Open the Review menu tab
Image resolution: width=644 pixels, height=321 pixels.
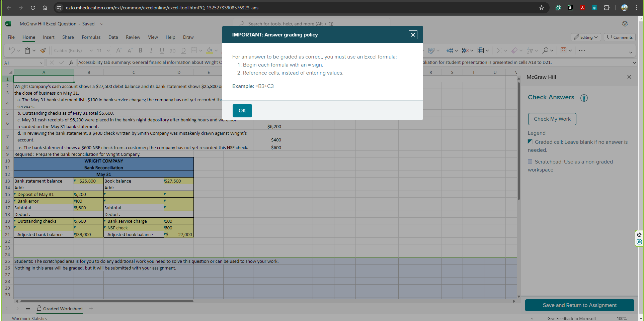pyautogui.click(x=133, y=37)
